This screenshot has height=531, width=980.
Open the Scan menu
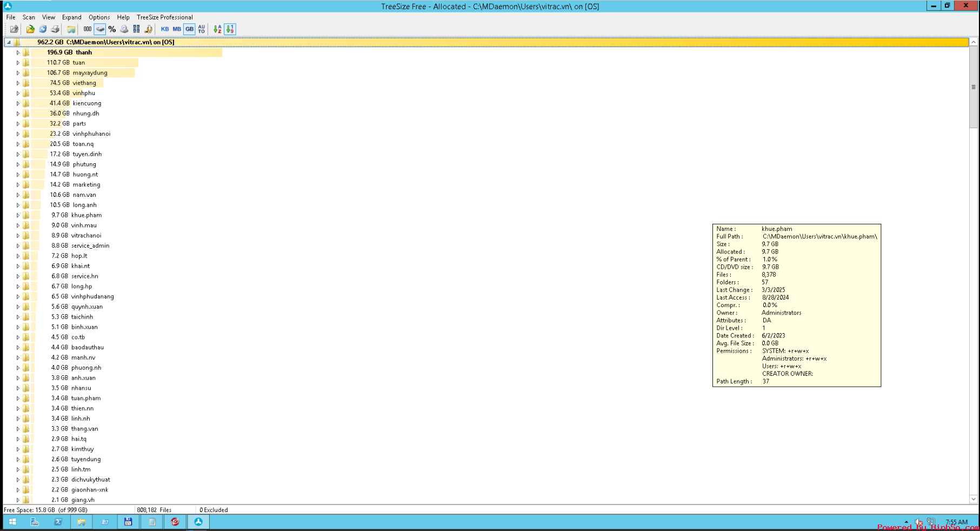coord(29,17)
